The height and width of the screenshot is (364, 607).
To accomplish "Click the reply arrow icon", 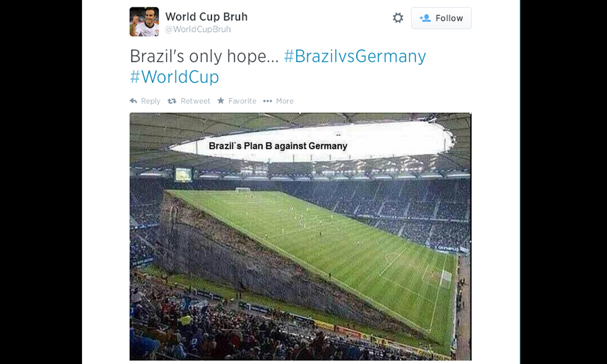I will click(134, 101).
